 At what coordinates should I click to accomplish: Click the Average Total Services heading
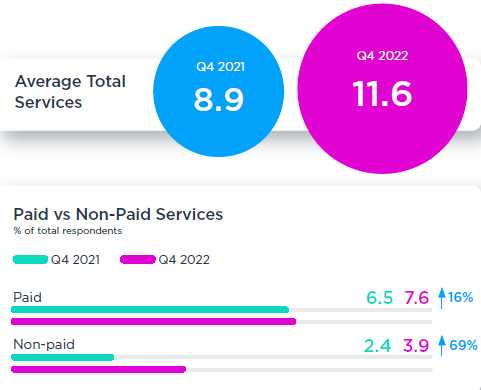[x=70, y=92]
